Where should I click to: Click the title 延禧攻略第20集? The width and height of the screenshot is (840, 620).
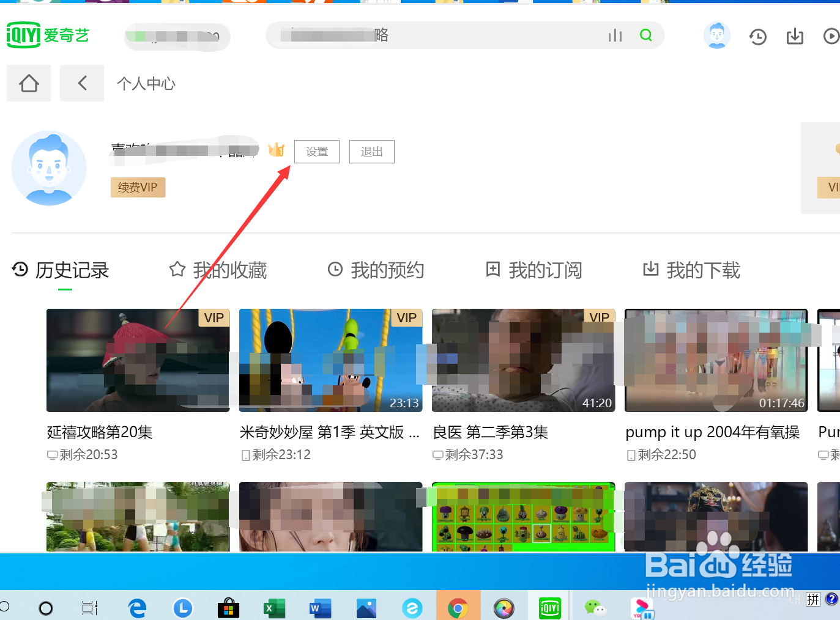pyautogui.click(x=100, y=432)
